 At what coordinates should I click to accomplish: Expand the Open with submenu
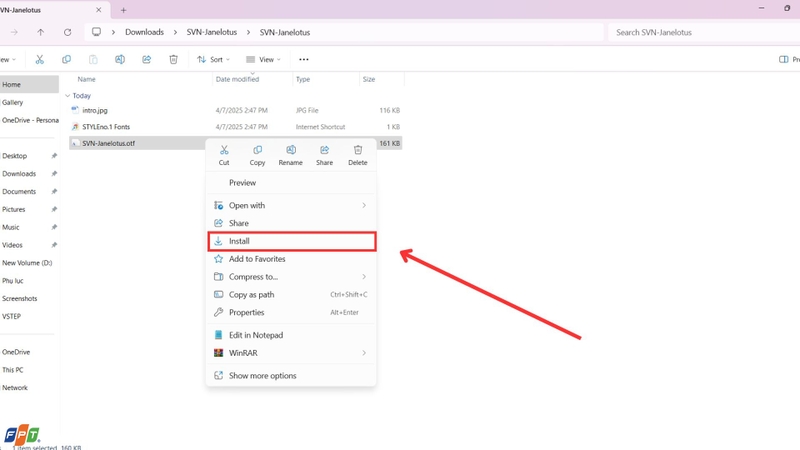pos(291,205)
